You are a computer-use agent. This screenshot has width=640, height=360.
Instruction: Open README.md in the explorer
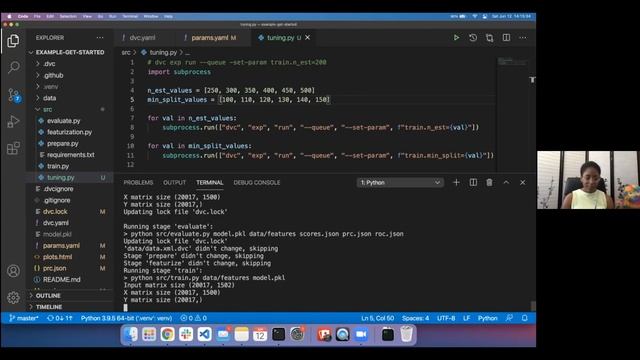click(62, 280)
